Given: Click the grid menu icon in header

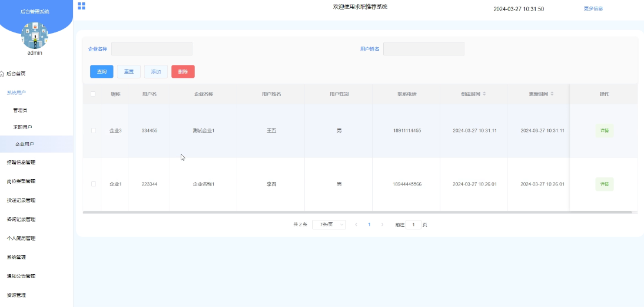Looking at the screenshot, I should (x=81, y=6).
